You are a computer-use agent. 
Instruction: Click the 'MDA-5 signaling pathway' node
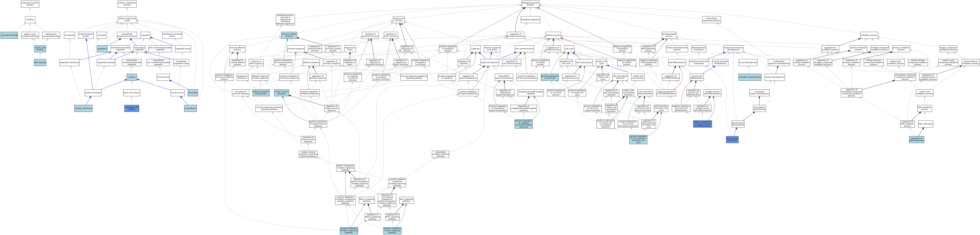pos(367,200)
